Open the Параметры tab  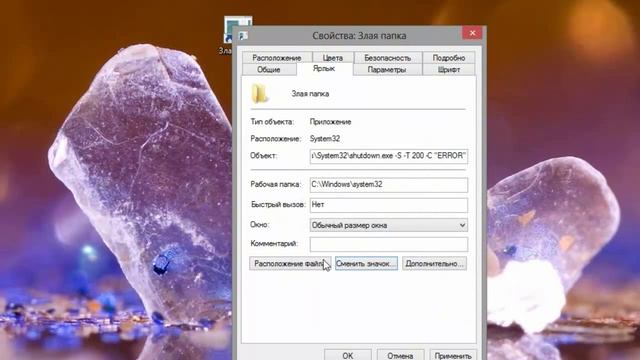click(x=387, y=69)
